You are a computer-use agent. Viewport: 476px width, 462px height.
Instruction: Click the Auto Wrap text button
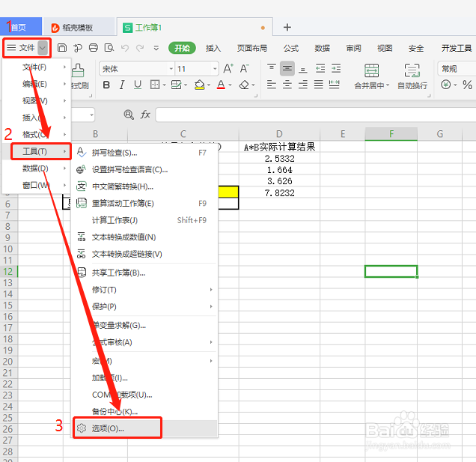(x=412, y=77)
